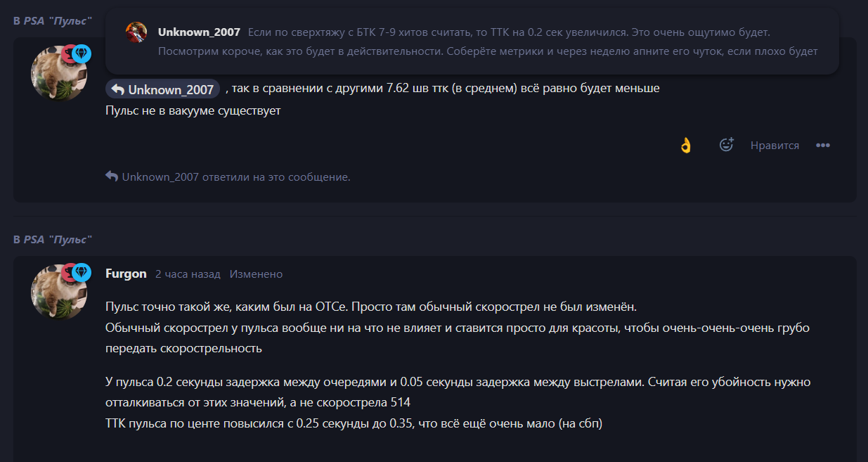The image size is (868, 462).
Task: Click the Нравится like button
Action: click(x=775, y=146)
